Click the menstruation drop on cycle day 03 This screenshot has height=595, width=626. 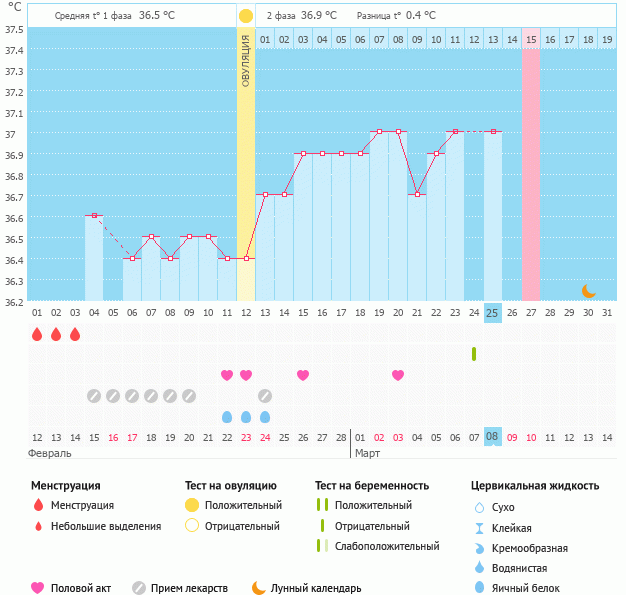[75, 334]
